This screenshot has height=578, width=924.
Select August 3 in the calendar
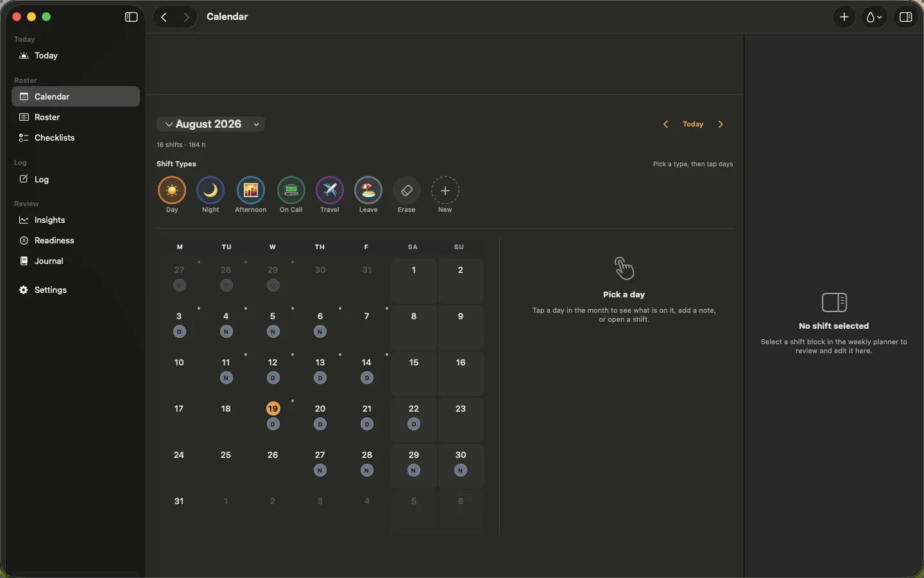click(x=180, y=328)
